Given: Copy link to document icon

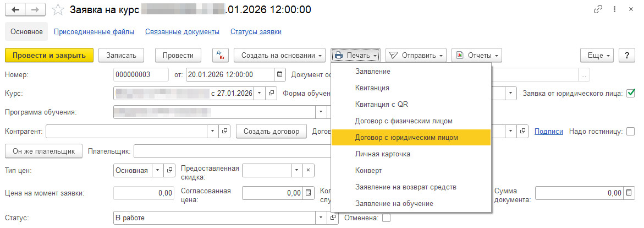Looking at the screenshot, I should (x=598, y=10).
